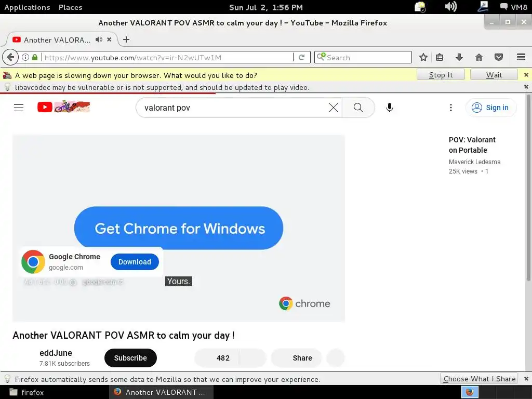
Task: Click the system tray update notification icon
Action: (420, 7)
